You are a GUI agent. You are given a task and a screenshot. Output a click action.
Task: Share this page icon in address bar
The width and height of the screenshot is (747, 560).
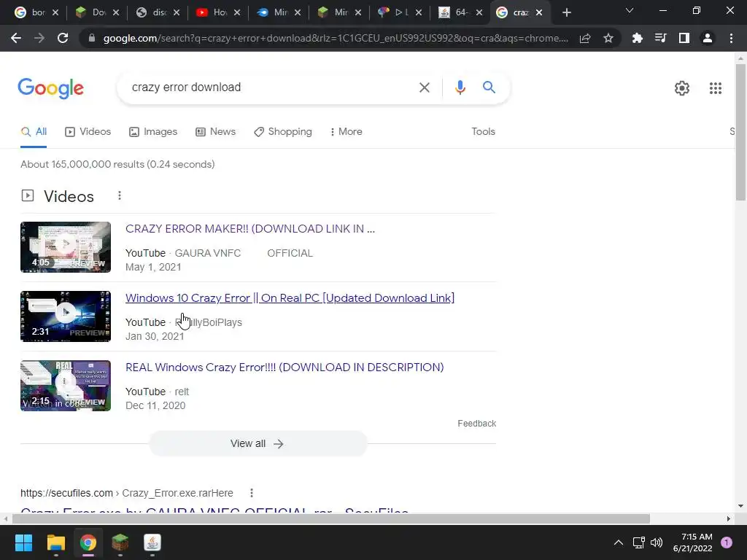(585, 38)
